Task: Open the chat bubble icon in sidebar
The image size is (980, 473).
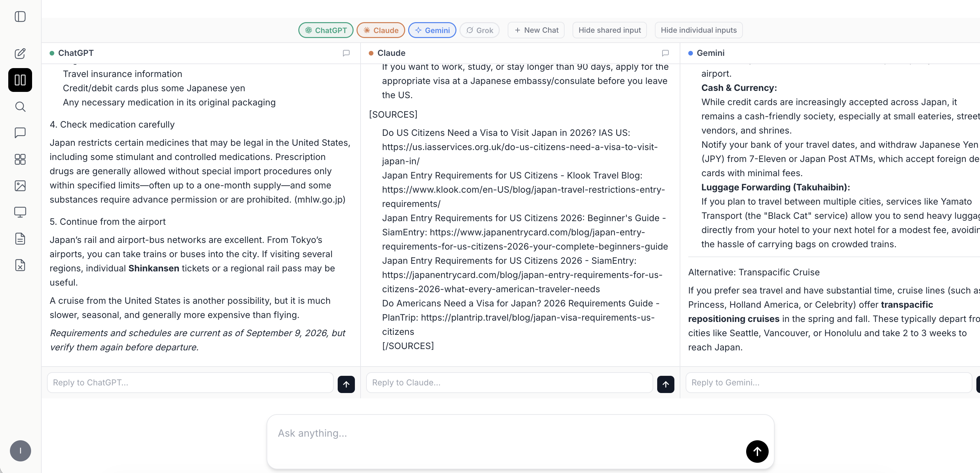Action: (x=20, y=133)
